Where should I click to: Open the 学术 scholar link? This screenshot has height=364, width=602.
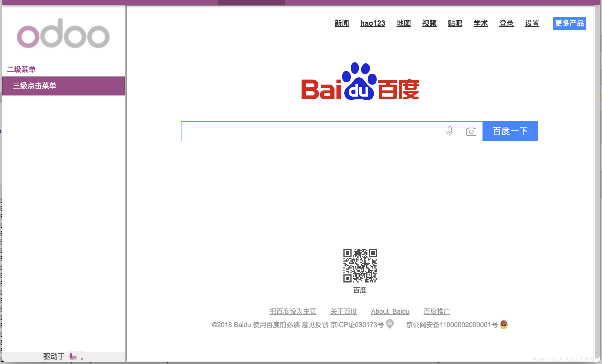click(x=481, y=23)
